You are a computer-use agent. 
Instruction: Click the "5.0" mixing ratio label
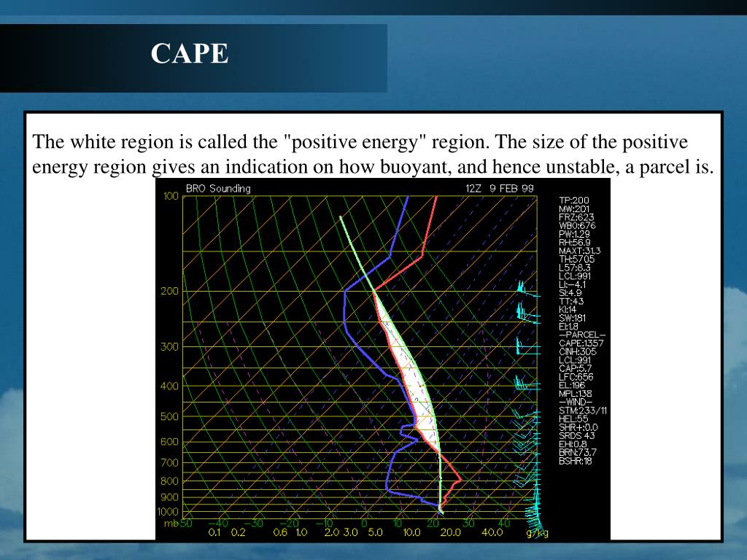(x=376, y=532)
